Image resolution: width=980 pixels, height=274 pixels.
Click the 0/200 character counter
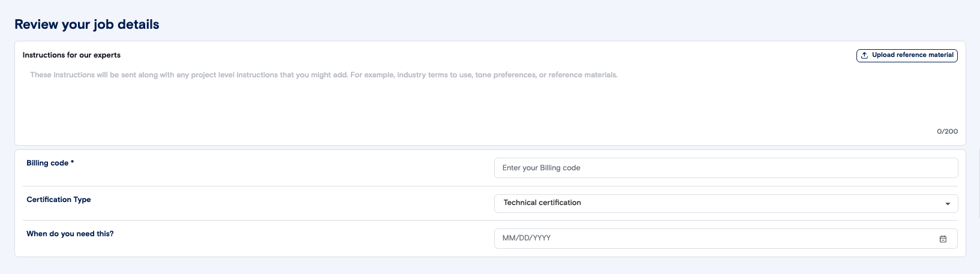[x=947, y=131]
